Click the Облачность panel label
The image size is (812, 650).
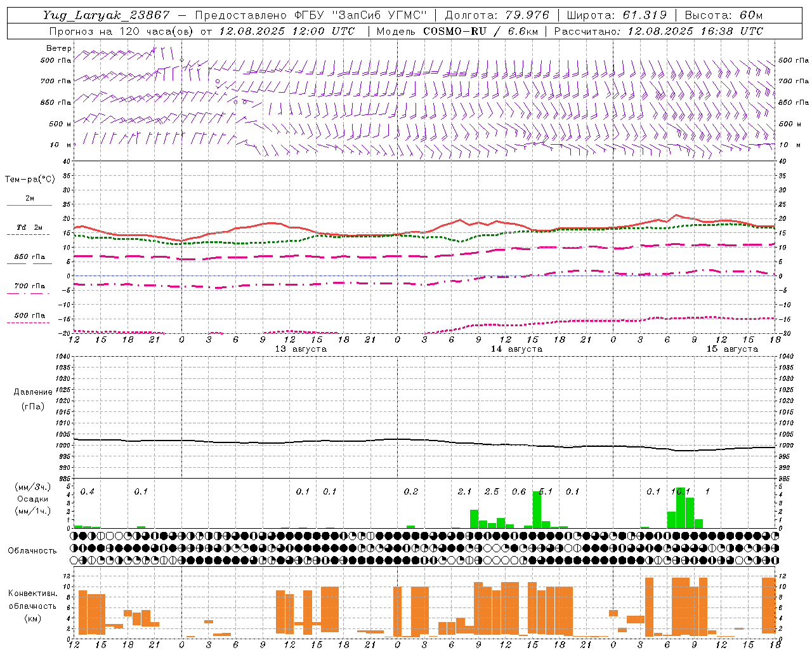coord(32,551)
